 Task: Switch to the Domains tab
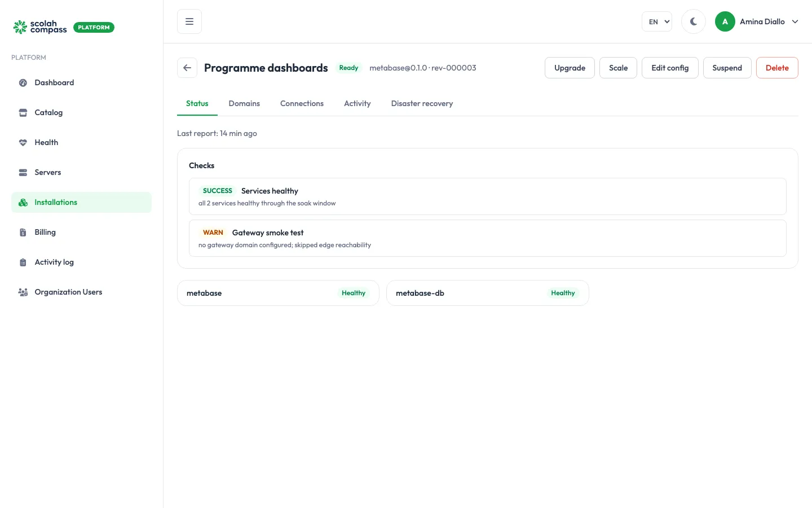pyautogui.click(x=244, y=104)
